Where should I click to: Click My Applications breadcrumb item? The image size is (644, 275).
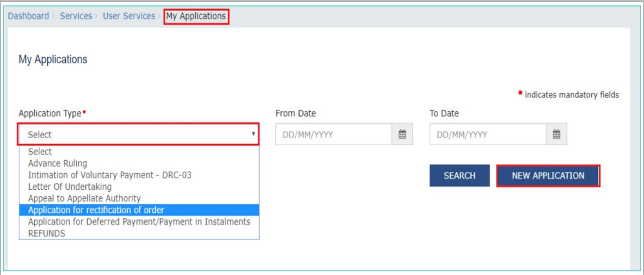[196, 16]
